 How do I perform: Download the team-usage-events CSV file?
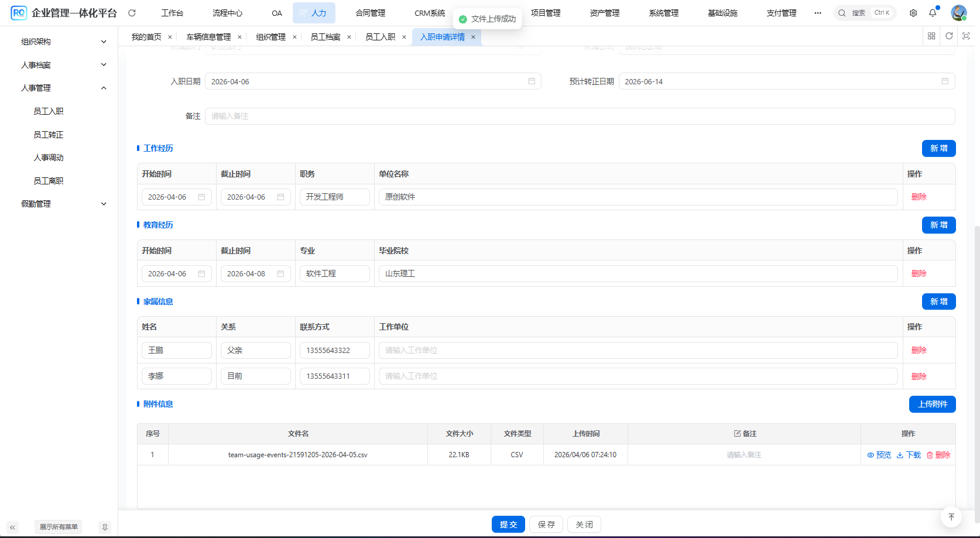pos(909,455)
